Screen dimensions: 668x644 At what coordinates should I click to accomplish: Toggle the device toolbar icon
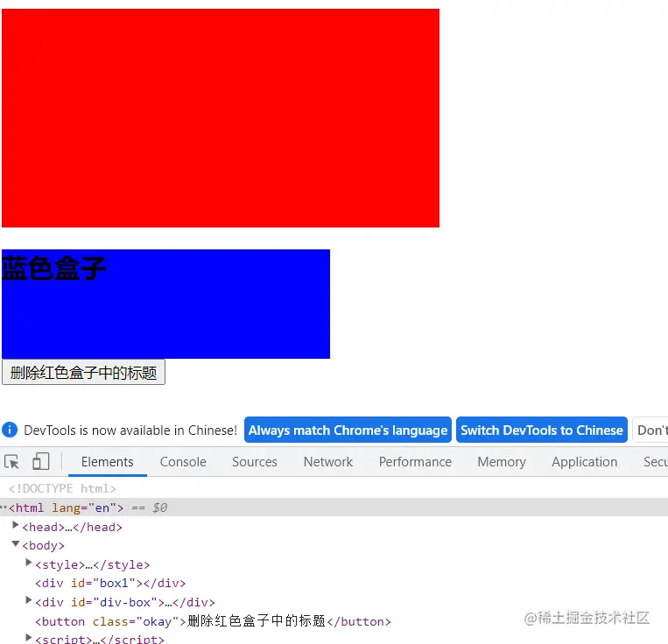(41, 461)
